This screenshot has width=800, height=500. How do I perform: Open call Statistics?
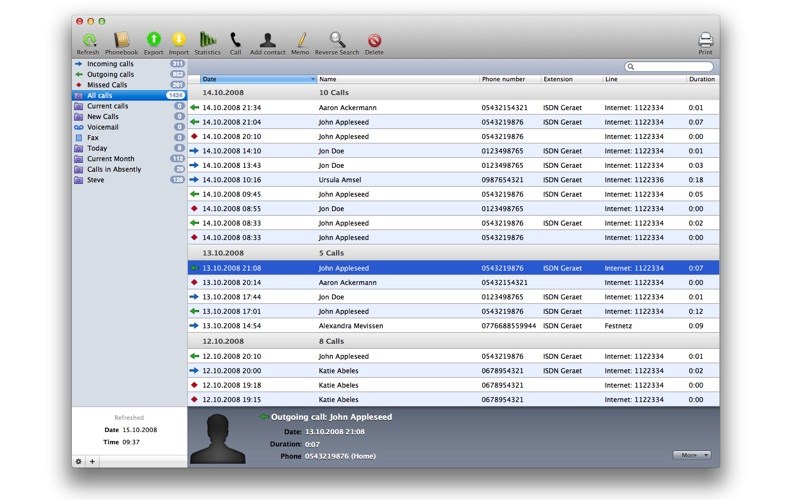207,40
